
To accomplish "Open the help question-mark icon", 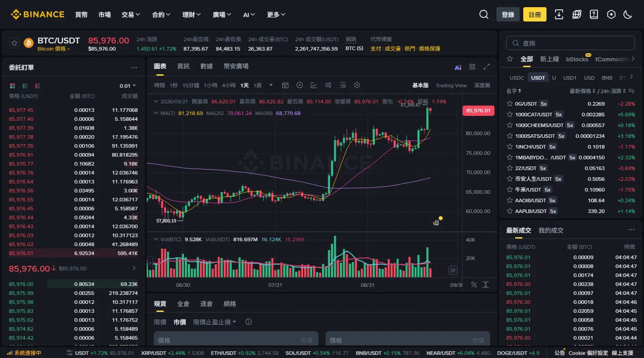I will [594, 14].
